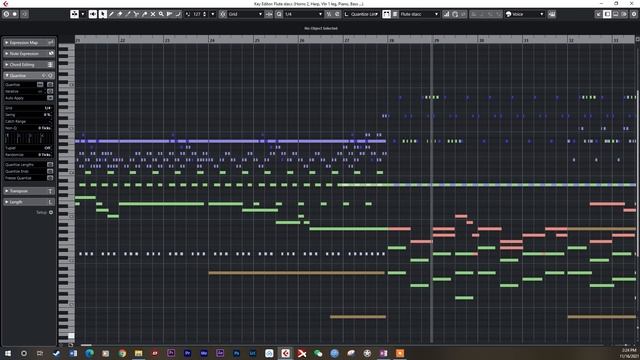Click ruler at bar 30
The height and width of the screenshot is (360, 640).
(482, 40)
